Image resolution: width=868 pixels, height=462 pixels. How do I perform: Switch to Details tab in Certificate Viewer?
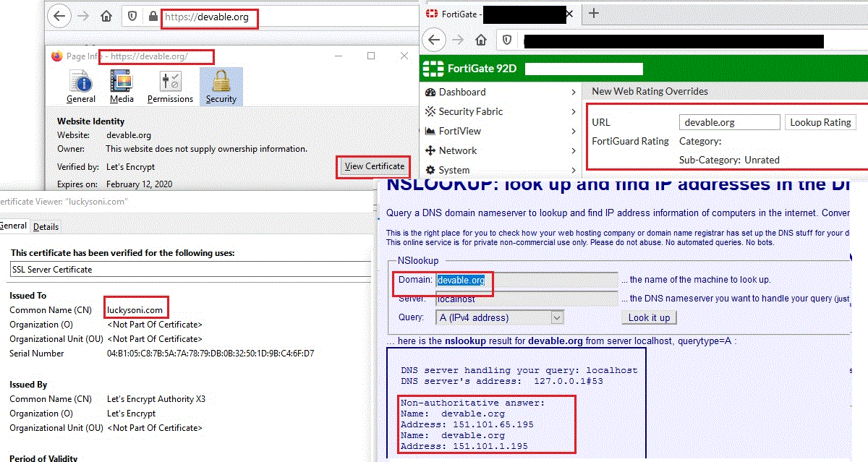(46, 226)
